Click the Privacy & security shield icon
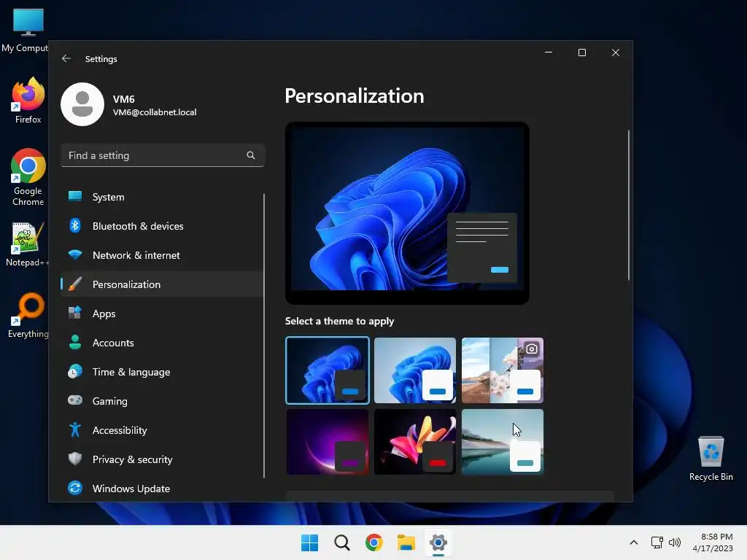 click(75, 459)
